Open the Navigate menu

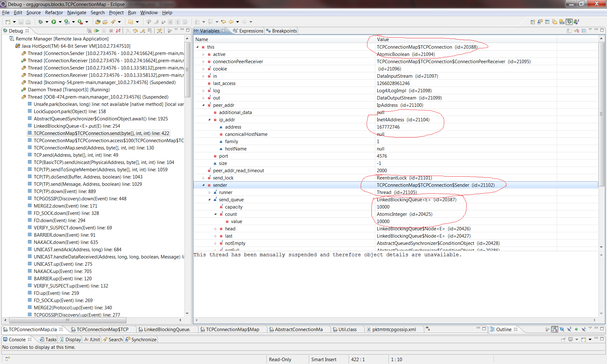[77, 13]
